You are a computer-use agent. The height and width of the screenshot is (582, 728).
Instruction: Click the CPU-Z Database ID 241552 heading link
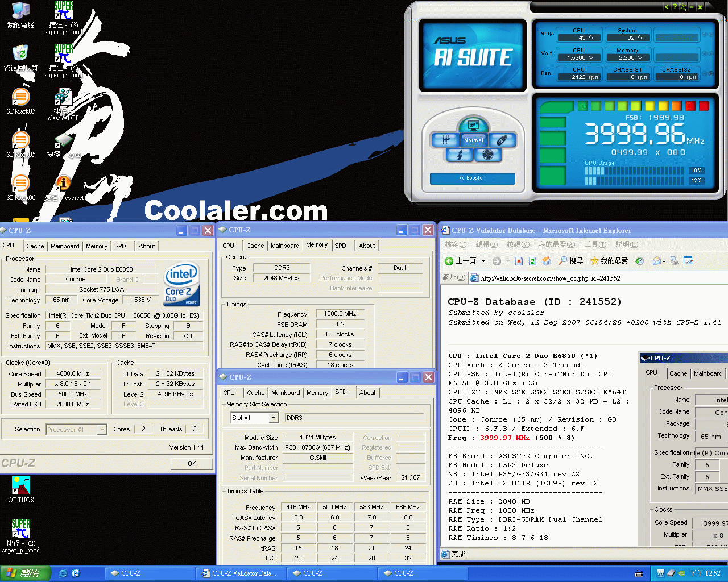pos(535,302)
